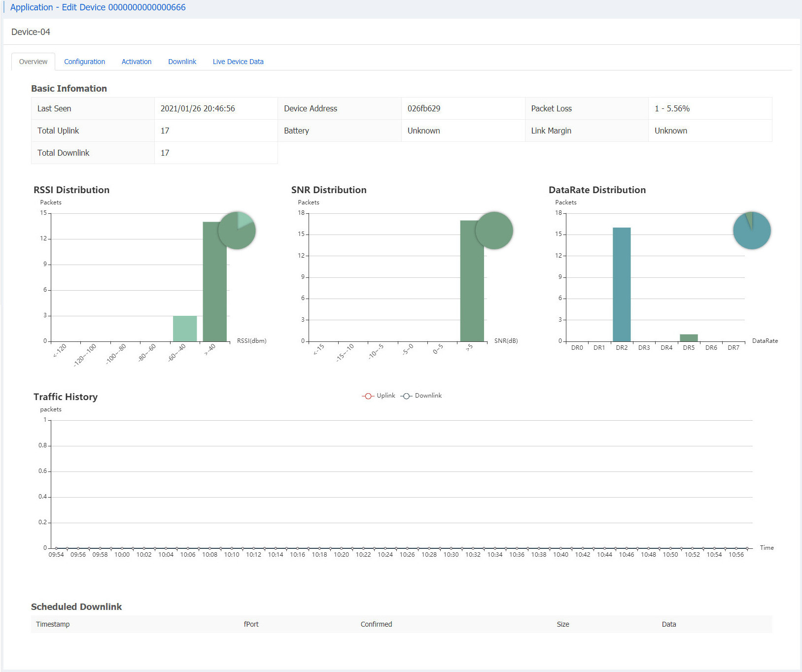The height and width of the screenshot is (672, 802).
Task: Click the Data column header
Action: [669, 624]
